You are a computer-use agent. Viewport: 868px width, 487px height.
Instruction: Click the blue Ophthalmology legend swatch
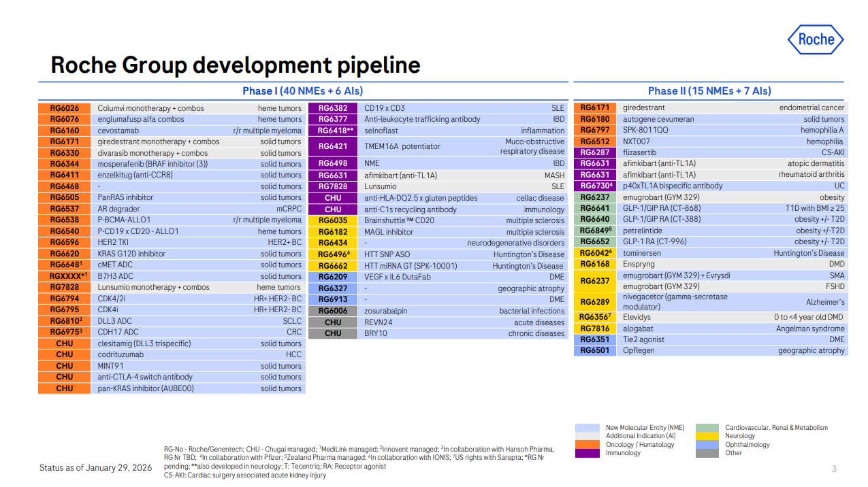coord(707,445)
